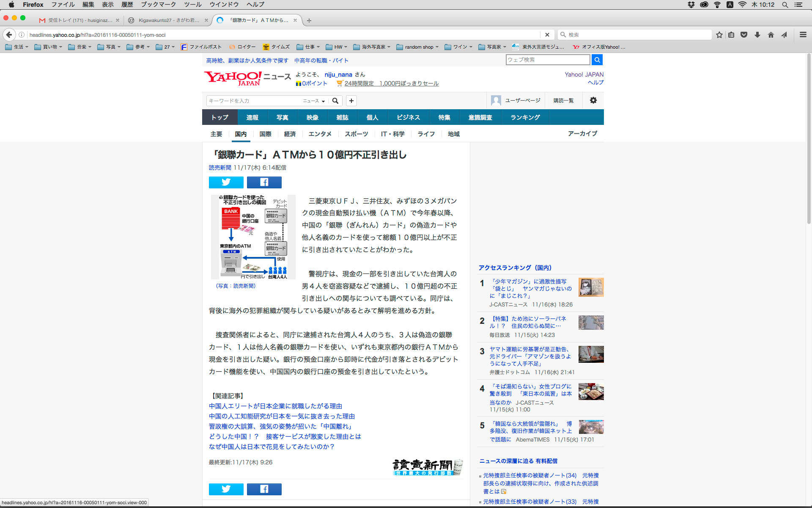812x508 pixels.
Task: Select the ランキング navigation tab
Action: point(525,117)
